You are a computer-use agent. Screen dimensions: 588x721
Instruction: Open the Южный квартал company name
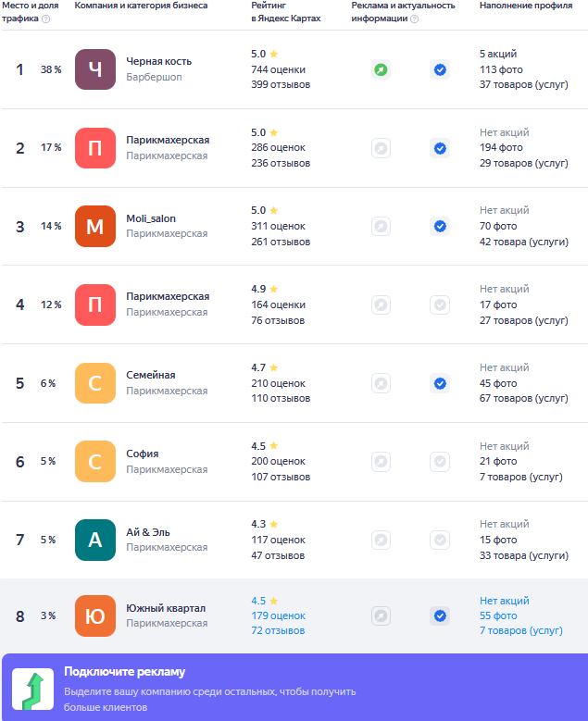click(x=166, y=608)
